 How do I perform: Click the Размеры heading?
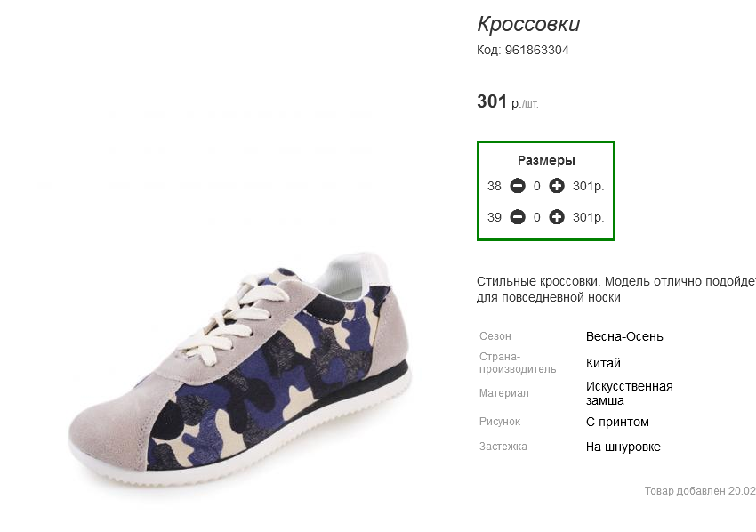pos(546,160)
